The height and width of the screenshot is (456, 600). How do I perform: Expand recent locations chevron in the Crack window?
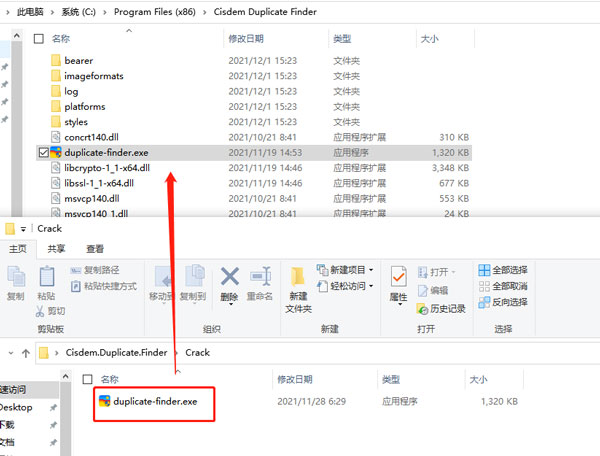point(11,353)
